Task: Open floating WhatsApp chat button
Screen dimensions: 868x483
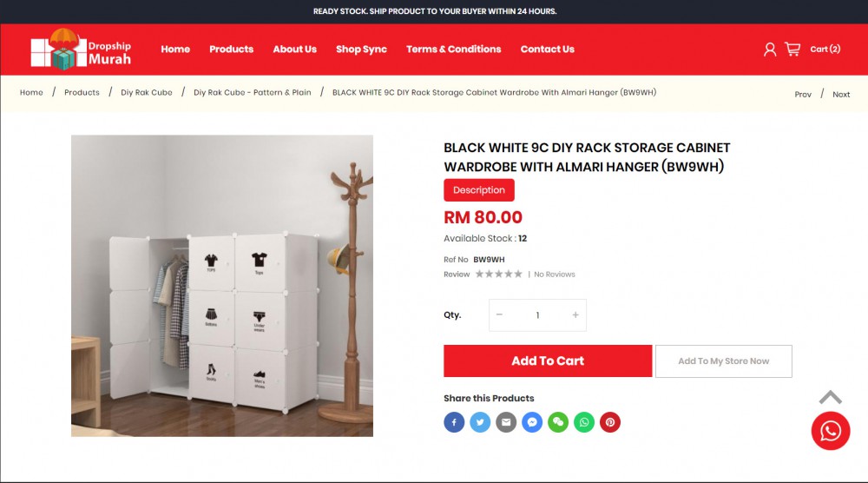Action: (x=831, y=431)
